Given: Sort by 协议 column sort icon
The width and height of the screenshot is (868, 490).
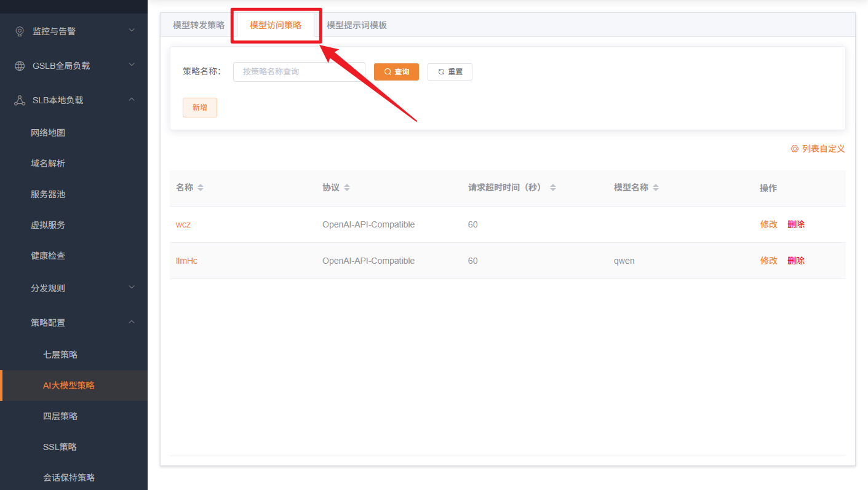Looking at the screenshot, I should click(347, 188).
